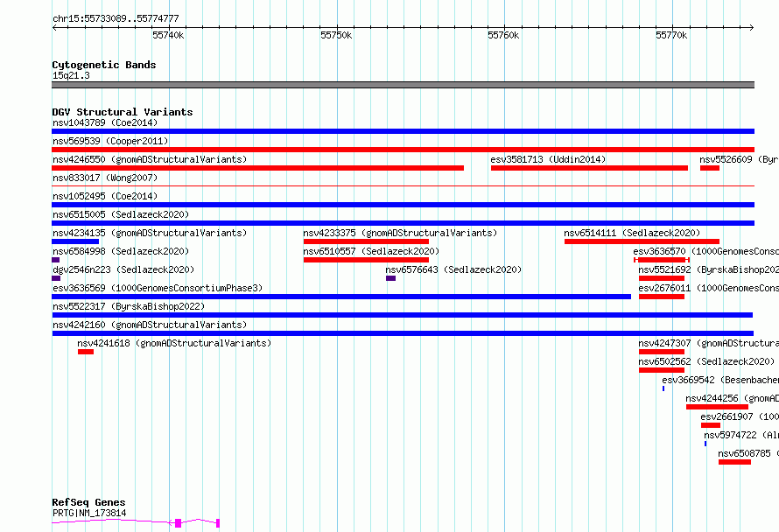
Task: Select the red bar under nsv4244256
Action: (x=717, y=407)
